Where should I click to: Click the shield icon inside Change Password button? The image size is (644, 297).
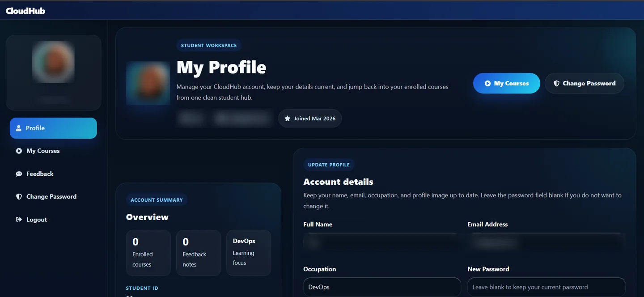pos(556,83)
